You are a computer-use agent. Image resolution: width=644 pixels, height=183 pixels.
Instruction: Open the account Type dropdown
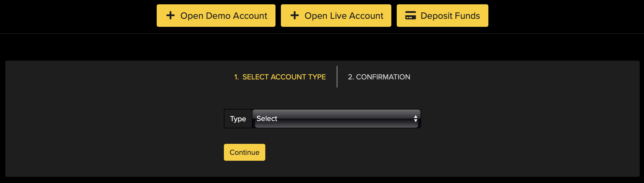(336, 119)
